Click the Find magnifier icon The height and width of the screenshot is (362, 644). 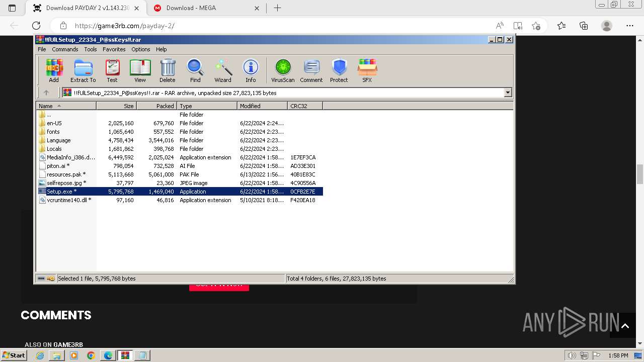coord(195,70)
